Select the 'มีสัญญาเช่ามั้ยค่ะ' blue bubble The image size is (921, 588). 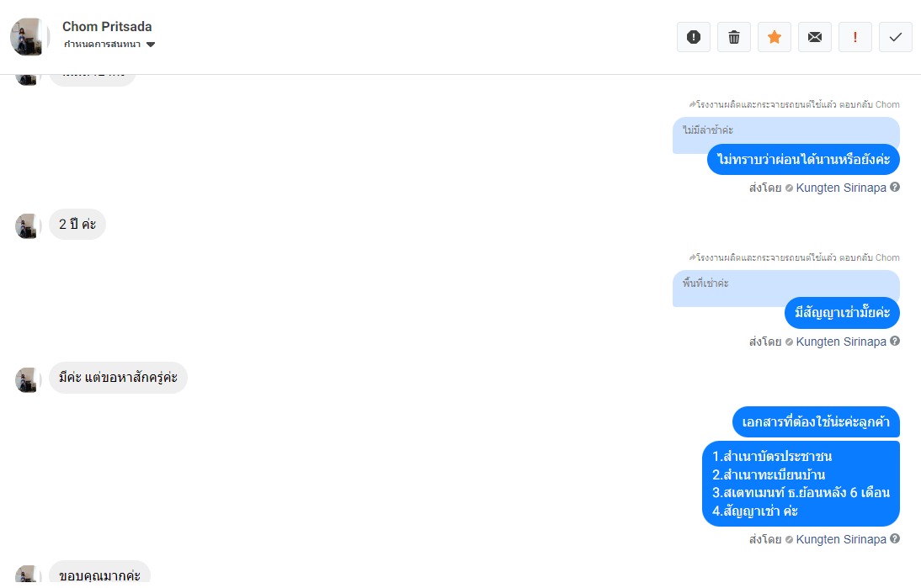[842, 313]
